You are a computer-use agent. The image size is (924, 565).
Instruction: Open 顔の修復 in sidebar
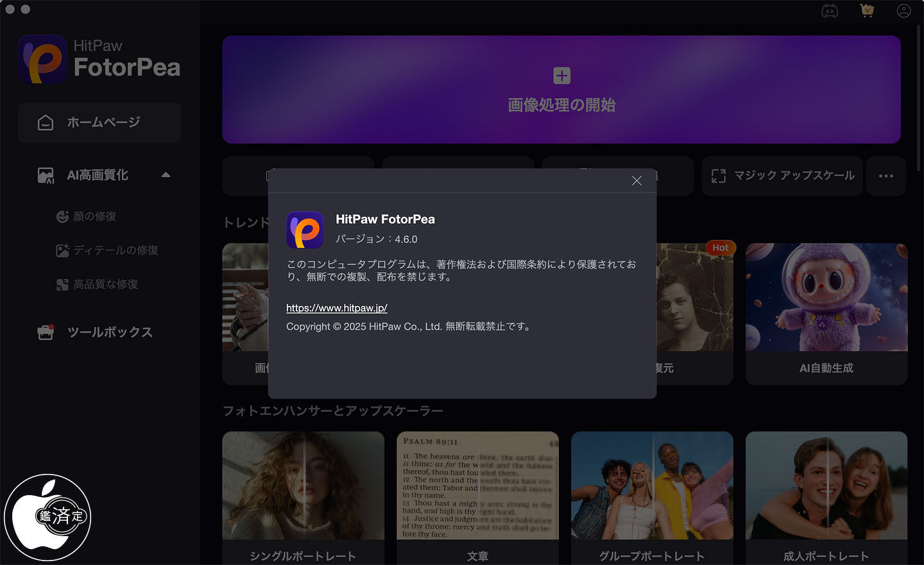click(x=95, y=217)
